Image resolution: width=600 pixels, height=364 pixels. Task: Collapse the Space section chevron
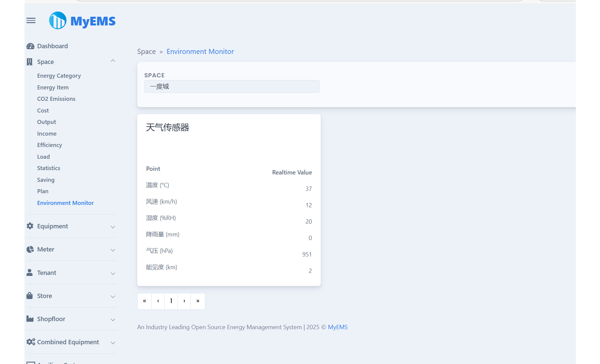(113, 61)
